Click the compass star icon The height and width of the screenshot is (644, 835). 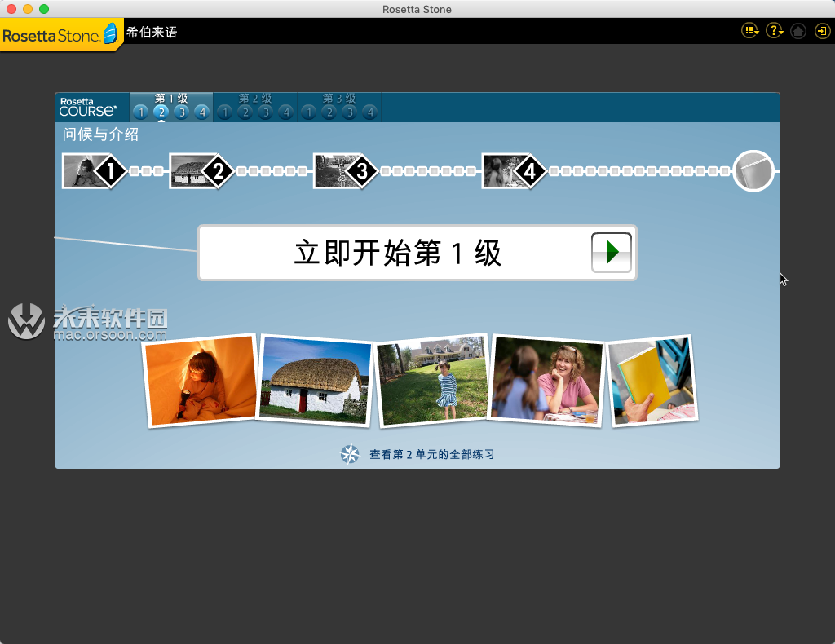click(350, 454)
